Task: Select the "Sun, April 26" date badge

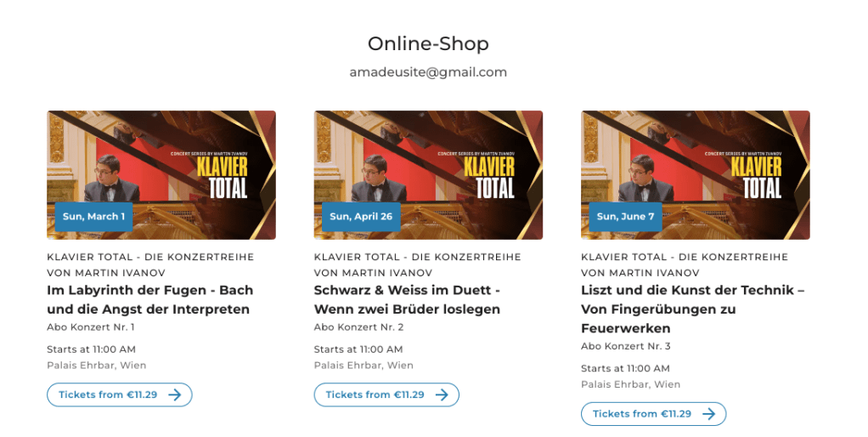Action: point(361,217)
